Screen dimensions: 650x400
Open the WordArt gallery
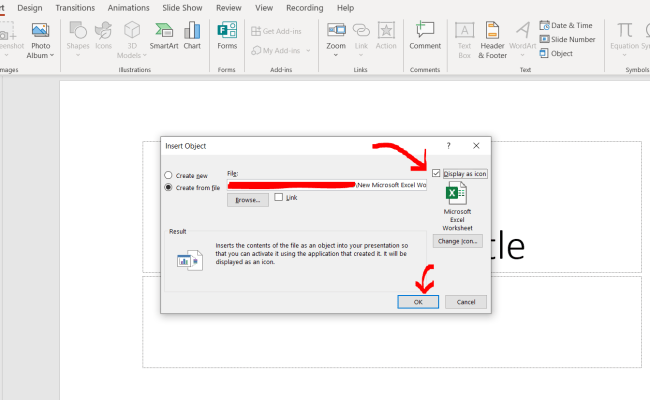[522, 41]
